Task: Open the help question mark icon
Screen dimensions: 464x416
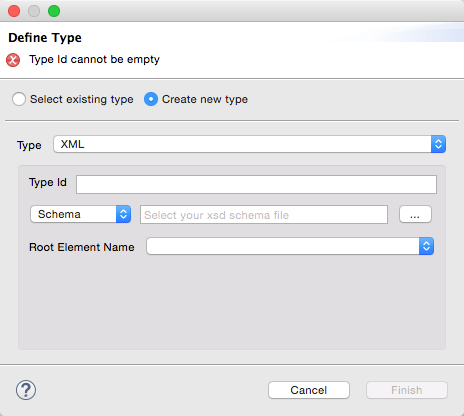Action: pos(26,390)
